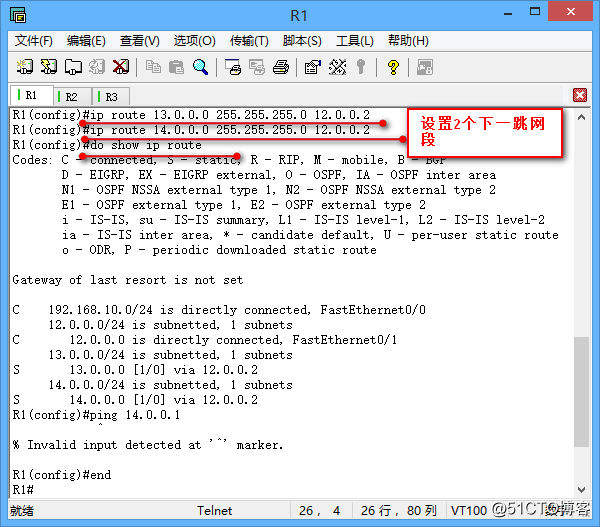Click the grayed SecureFX toolbar icon
This screenshot has height=527, width=600.
pyautogui.click(x=425, y=67)
